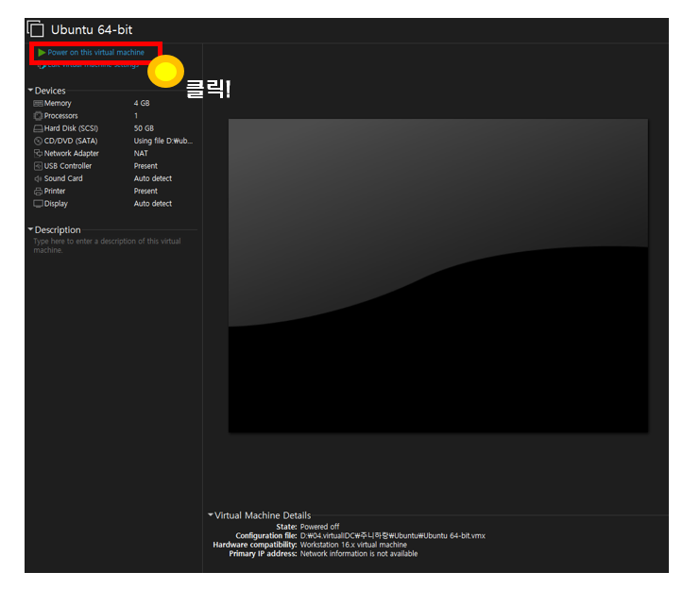700x589 pixels.
Task: Click the Ubuntu 64-bit.vmx configuration file path
Action: coord(392,535)
